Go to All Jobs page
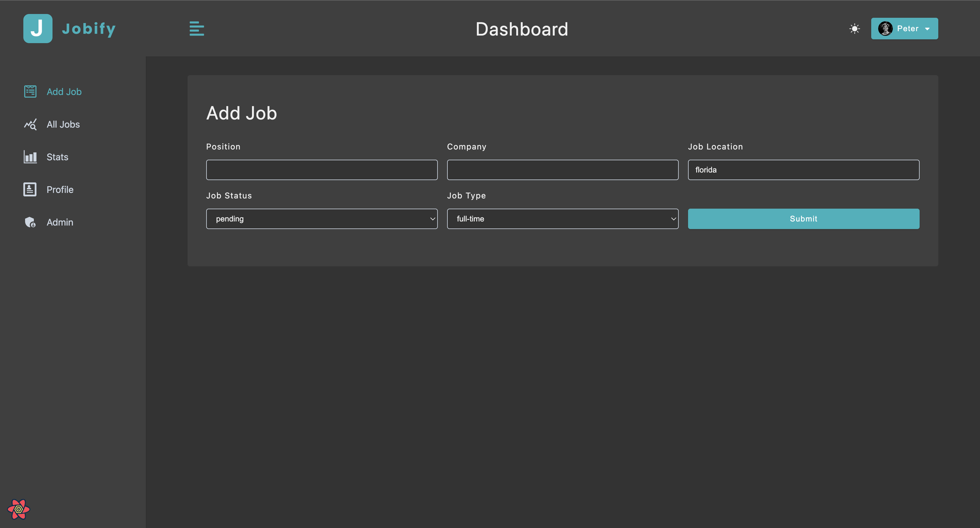 point(63,124)
